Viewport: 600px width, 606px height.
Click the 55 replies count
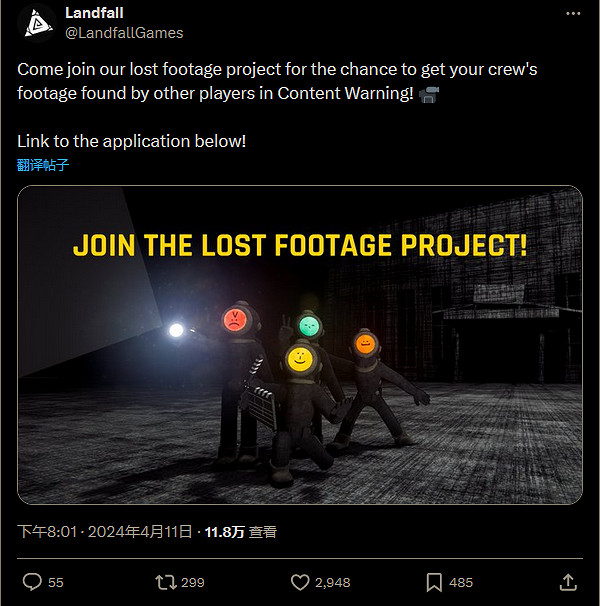(x=56, y=582)
